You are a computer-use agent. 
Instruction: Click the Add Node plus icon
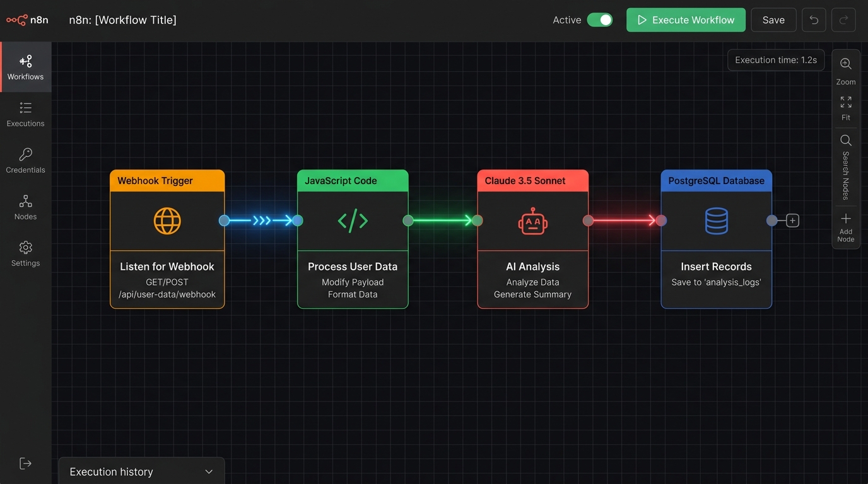(x=846, y=219)
